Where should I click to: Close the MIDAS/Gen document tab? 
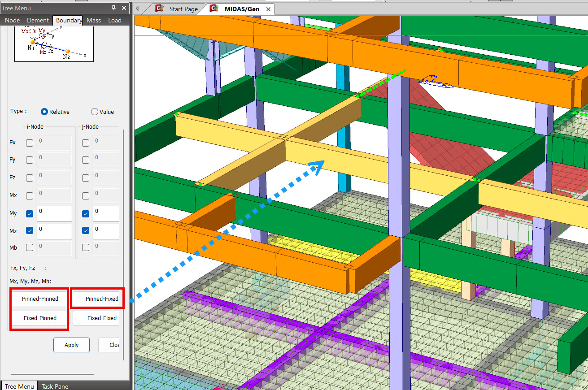(268, 9)
